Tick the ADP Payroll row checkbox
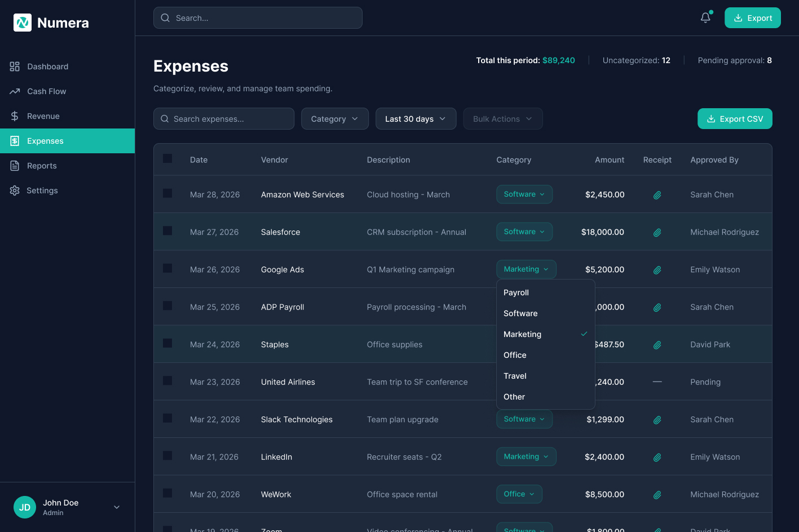Viewport: 799px width, 532px height. tap(167, 305)
